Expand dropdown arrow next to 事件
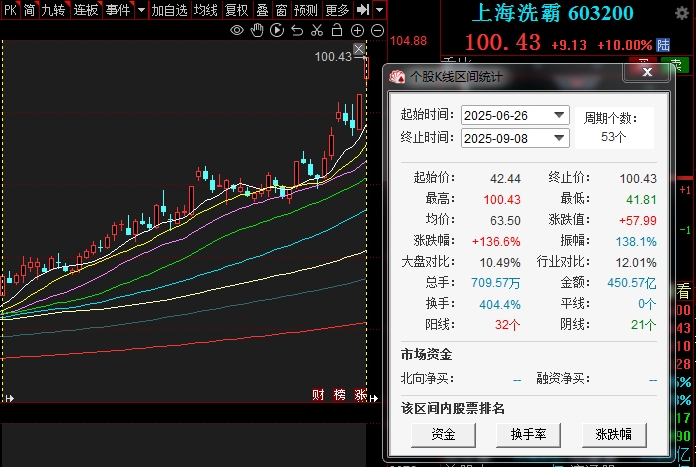The width and height of the screenshot is (696, 467). (140, 10)
